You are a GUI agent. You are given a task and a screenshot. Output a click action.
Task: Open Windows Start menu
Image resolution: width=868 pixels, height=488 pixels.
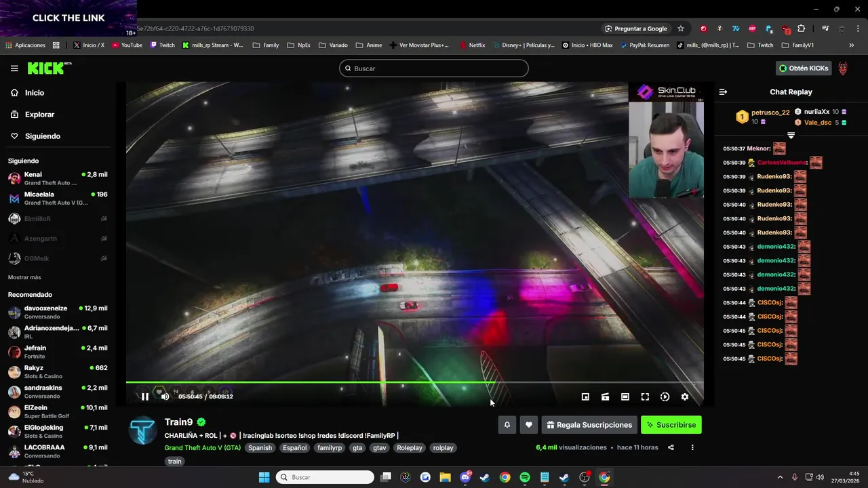pos(264,477)
